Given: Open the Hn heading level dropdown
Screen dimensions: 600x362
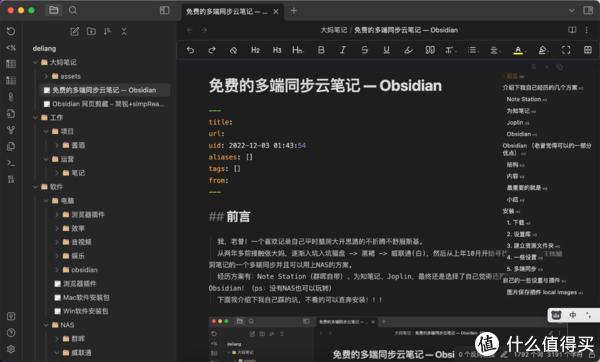Looking at the screenshot, I should coord(297,50).
